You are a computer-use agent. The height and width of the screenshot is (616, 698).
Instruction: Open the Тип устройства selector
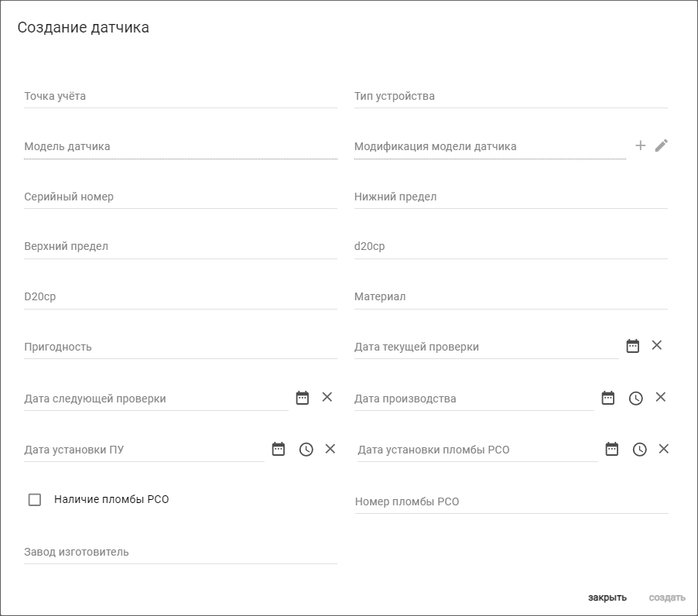[x=511, y=96]
